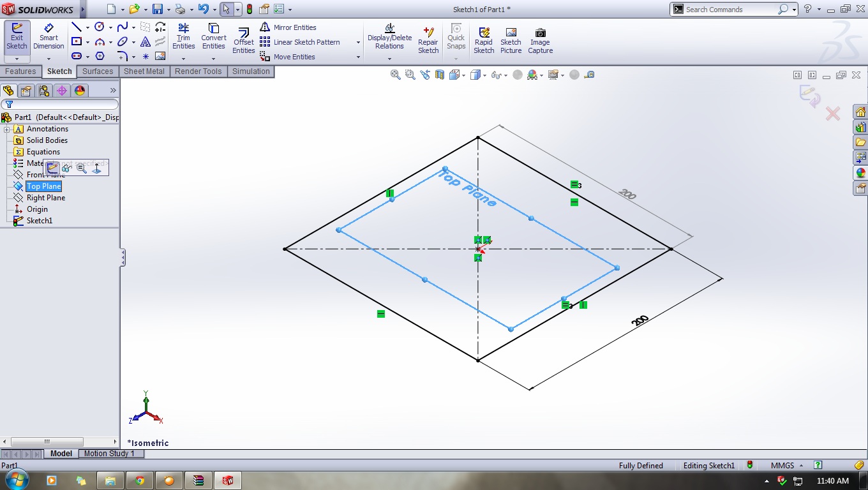Activate Mirror Entities
The image size is (868, 490).
tap(288, 27)
